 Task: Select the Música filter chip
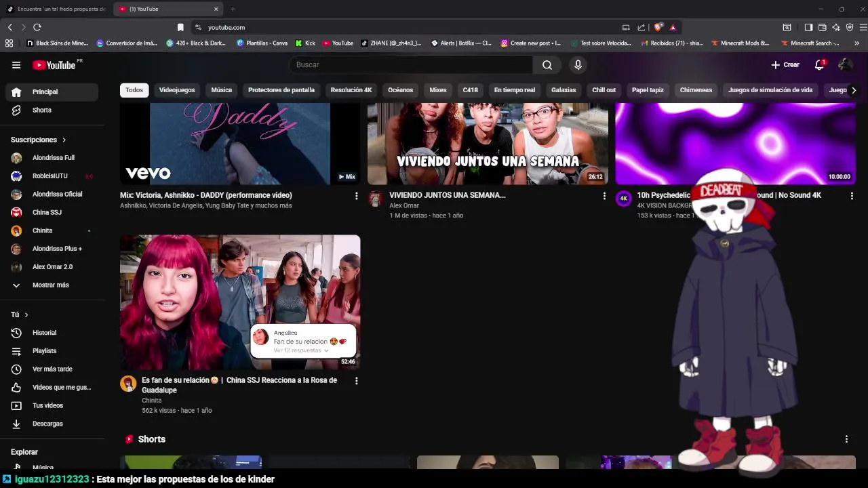tap(221, 90)
